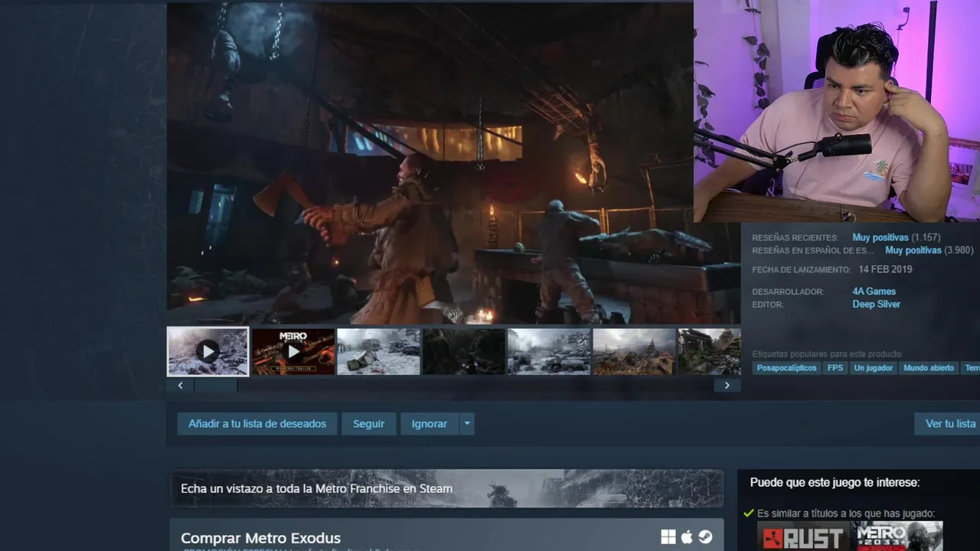Viewport: 980px width, 551px height.
Task: Open Spanish reviews Muy positivas link
Action: pos(913,250)
